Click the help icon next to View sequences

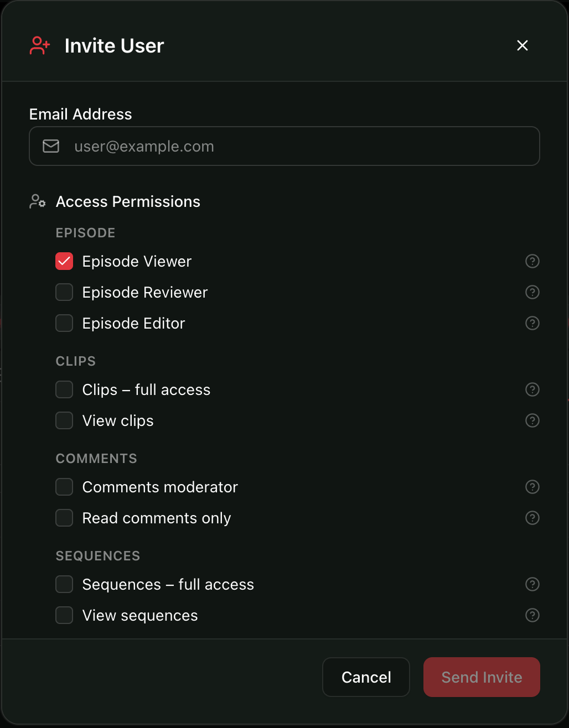532,615
